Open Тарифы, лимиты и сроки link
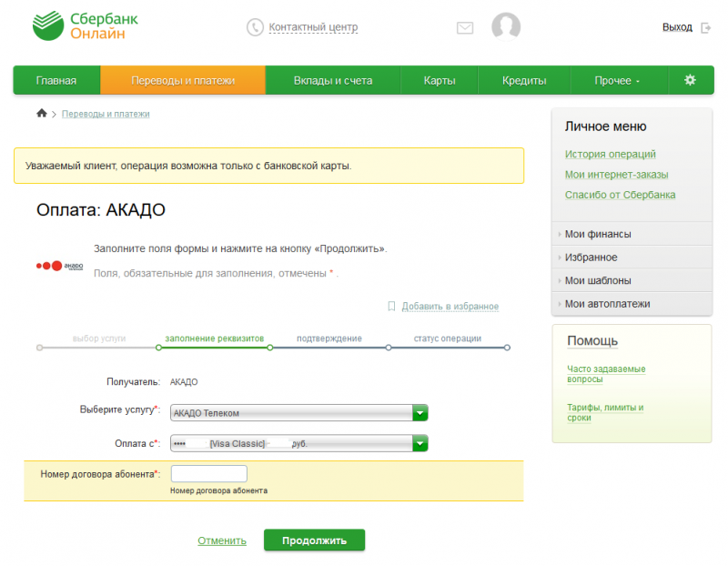The image size is (728, 566). pos(605,412)
